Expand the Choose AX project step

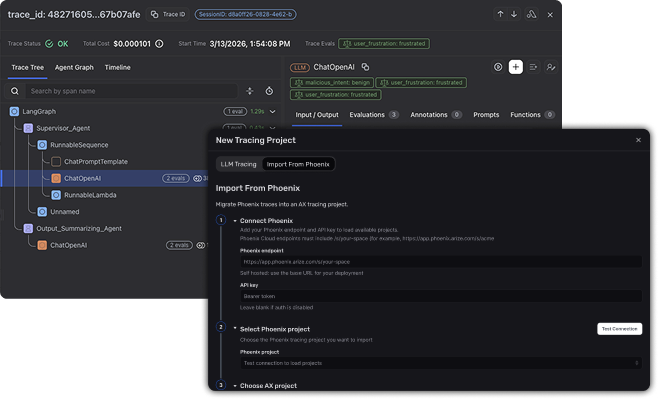click(235, 386)
